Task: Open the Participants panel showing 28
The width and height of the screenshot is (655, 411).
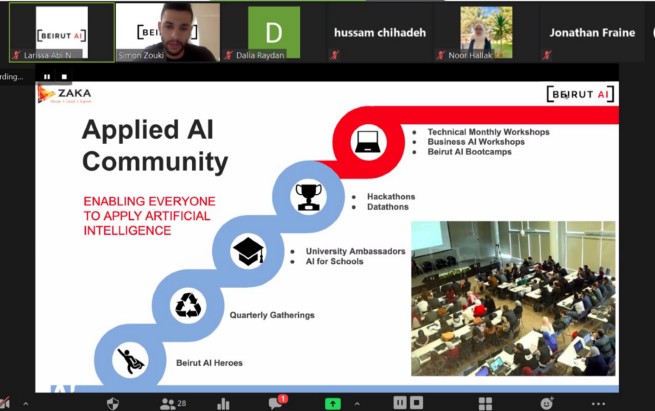Action: 173,403
